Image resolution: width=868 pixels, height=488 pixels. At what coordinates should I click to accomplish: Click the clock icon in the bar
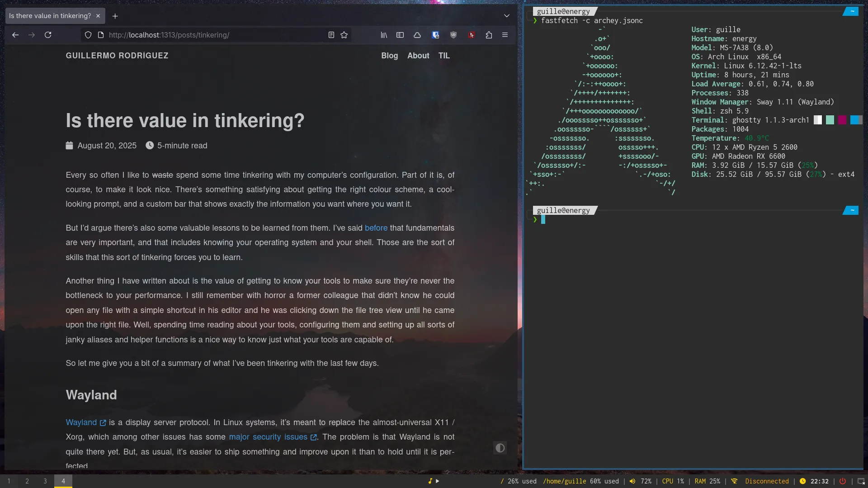tap(802, 481)
